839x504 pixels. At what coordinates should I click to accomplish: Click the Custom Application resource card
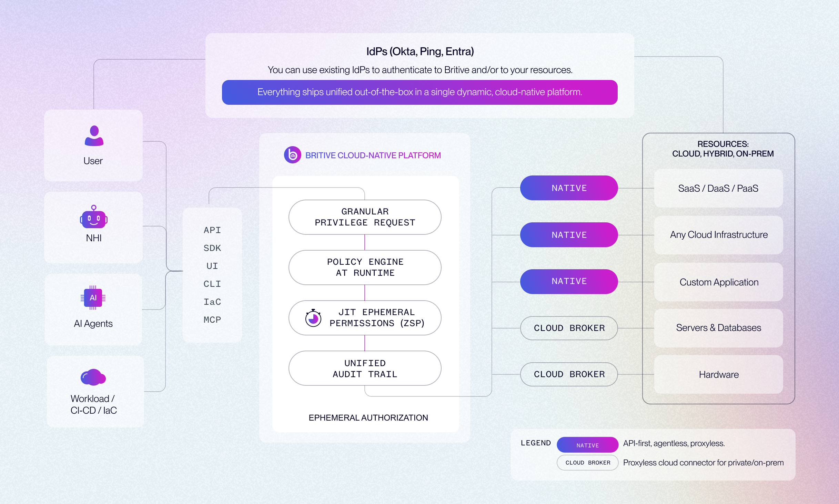719,282
